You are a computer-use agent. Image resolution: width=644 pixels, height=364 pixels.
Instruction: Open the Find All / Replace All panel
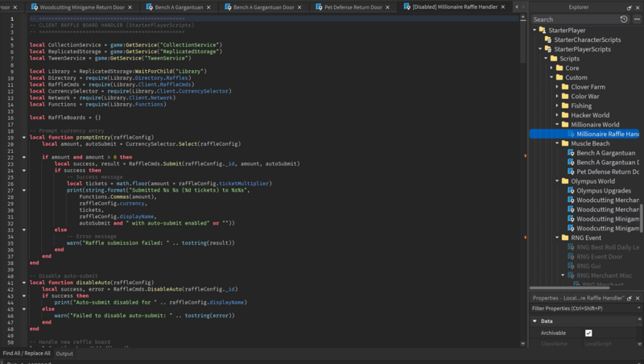(x=26, y=354)
